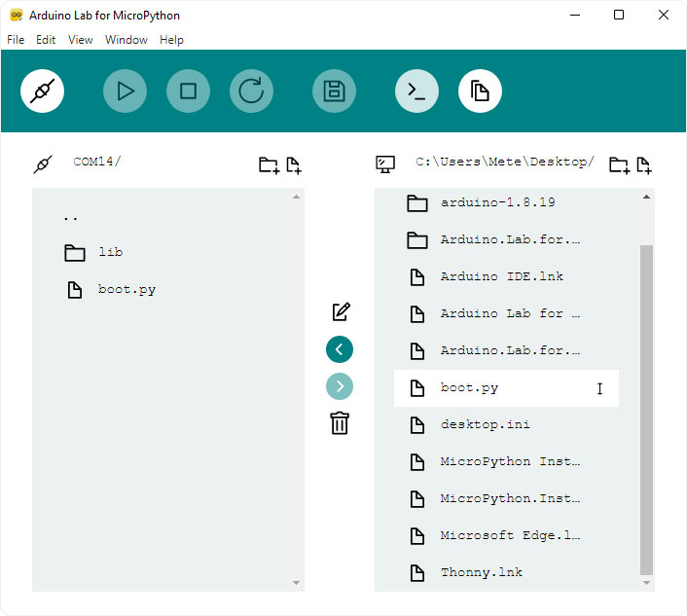Toggle the Terminal panel icon
This screenshot has height=616, width=687.
click(x=416, y=91)
